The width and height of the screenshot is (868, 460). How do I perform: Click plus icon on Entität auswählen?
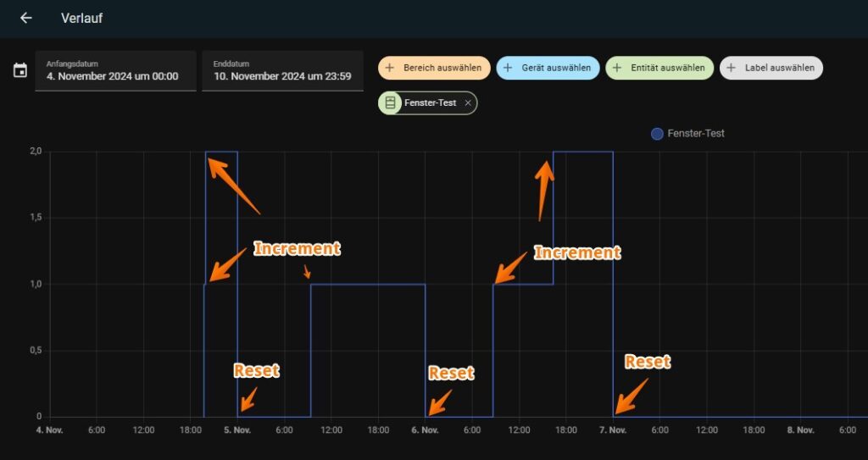coord(616,68)
